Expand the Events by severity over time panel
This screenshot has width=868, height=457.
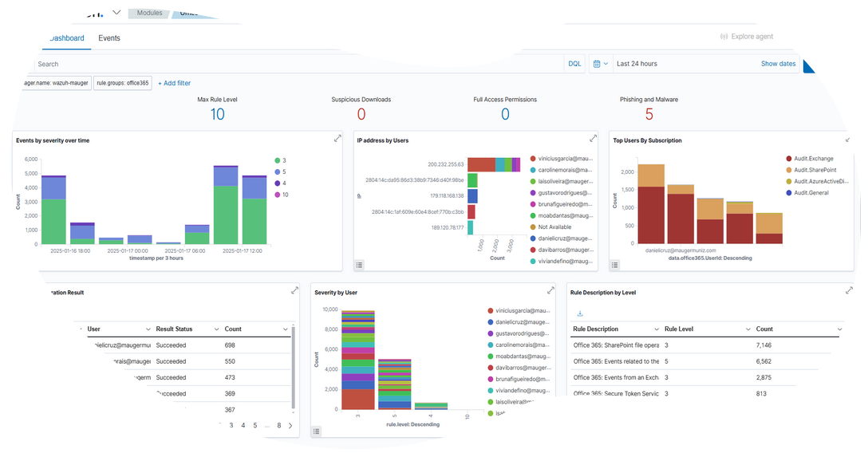[x=337, y=139]
